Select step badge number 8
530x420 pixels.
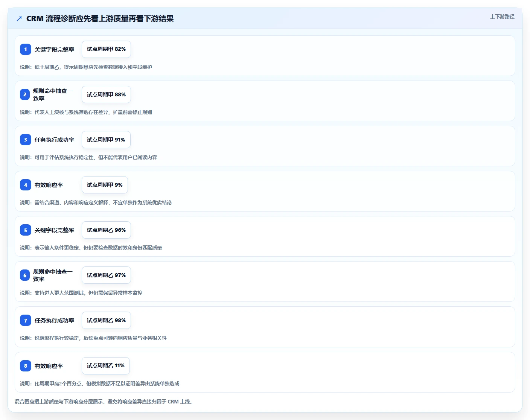coord(26,365)
